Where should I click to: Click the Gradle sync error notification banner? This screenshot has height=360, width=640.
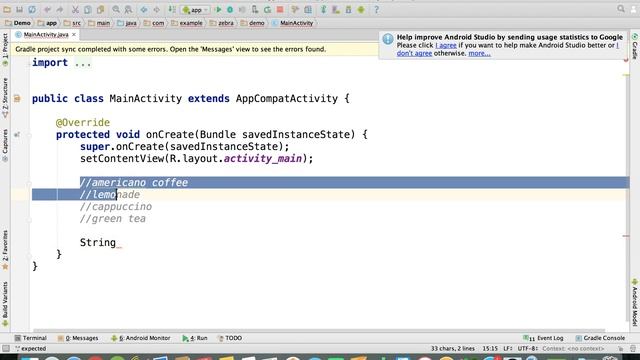click(x=195, y=49)
